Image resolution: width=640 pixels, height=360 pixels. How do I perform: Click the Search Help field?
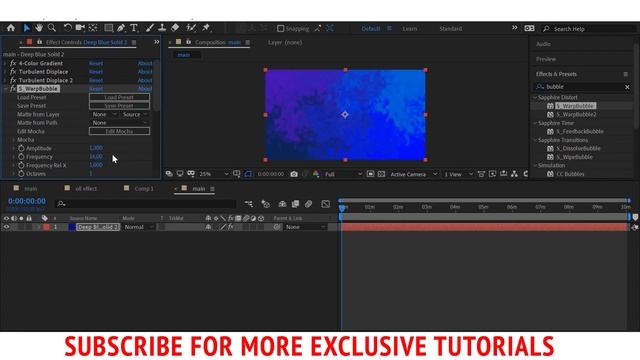click(x=588, y=29)
